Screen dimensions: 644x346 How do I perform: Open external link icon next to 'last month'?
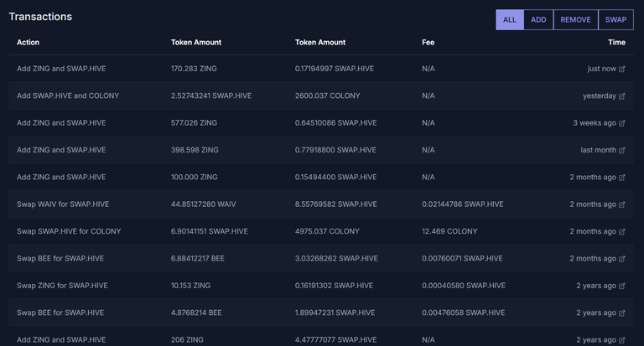coord(622,150)
